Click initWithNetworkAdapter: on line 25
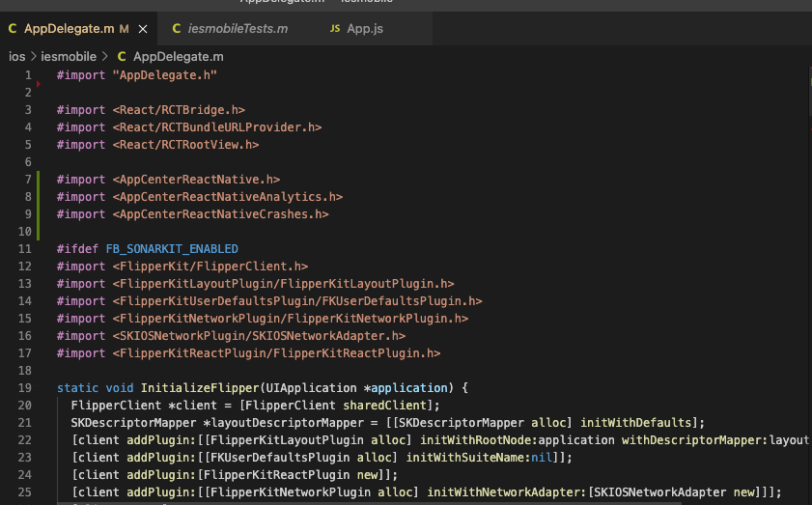Viewport: 812px width, 505px height. click(x=507, y=492)
